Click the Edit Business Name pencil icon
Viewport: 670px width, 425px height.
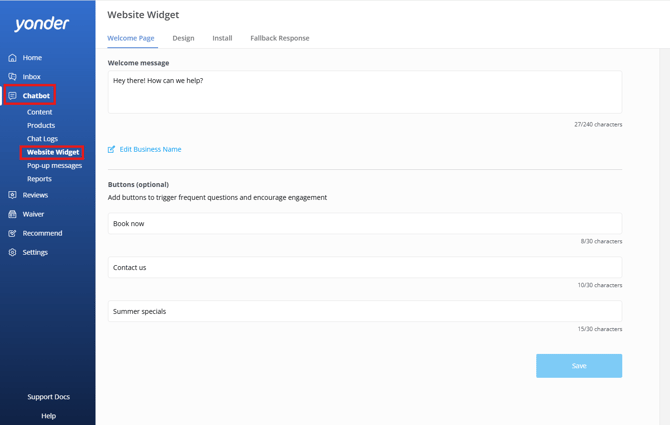pos(112,149)
